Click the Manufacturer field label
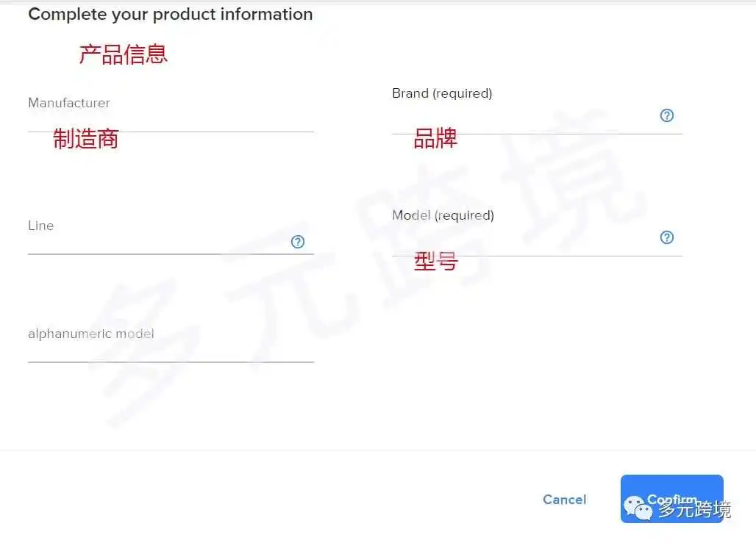 coord(69,103)
